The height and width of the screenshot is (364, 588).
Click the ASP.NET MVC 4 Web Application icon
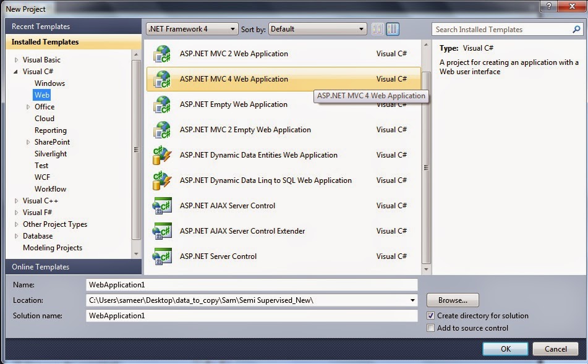coord(162,79)
